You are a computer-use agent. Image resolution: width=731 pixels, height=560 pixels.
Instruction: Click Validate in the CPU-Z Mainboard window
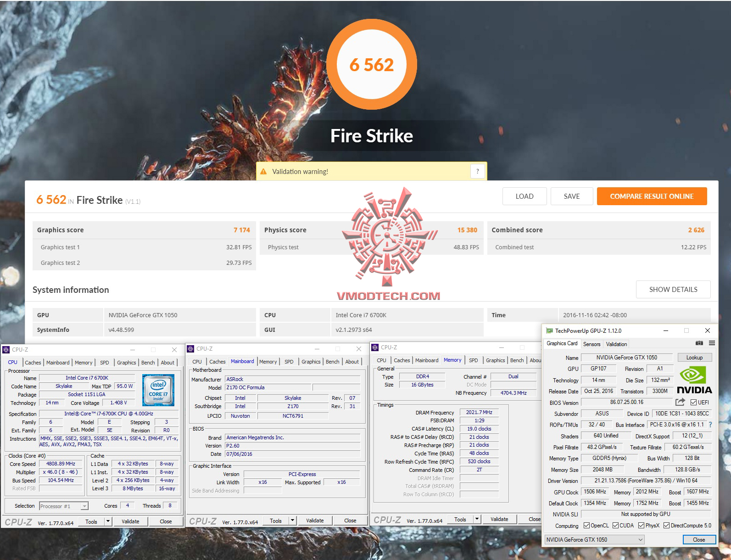click(315, 521)
